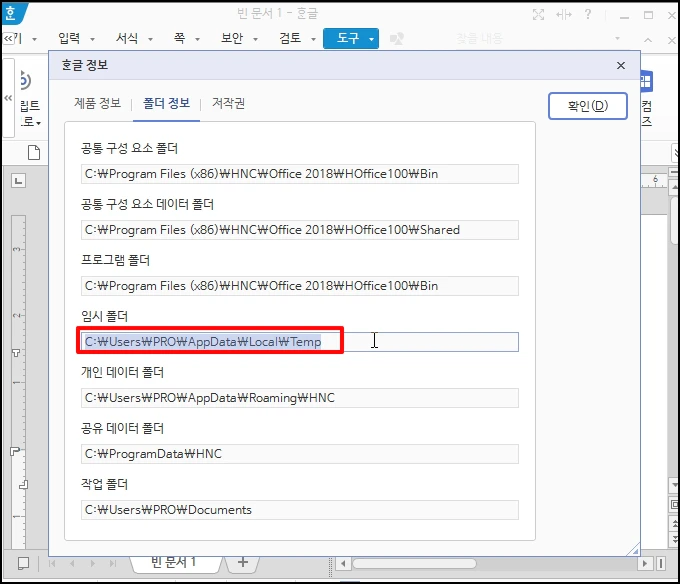Go to the first document tab arrow

[x=52, y=564]
